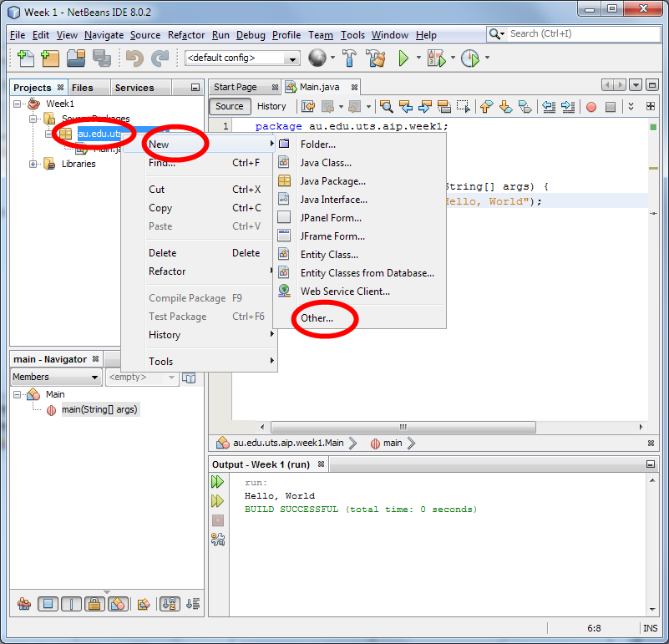Image resolution: width=669 pixels, height=644 pixels.
Task: Choose Other... from the New submenu
Action: (317, 318)
